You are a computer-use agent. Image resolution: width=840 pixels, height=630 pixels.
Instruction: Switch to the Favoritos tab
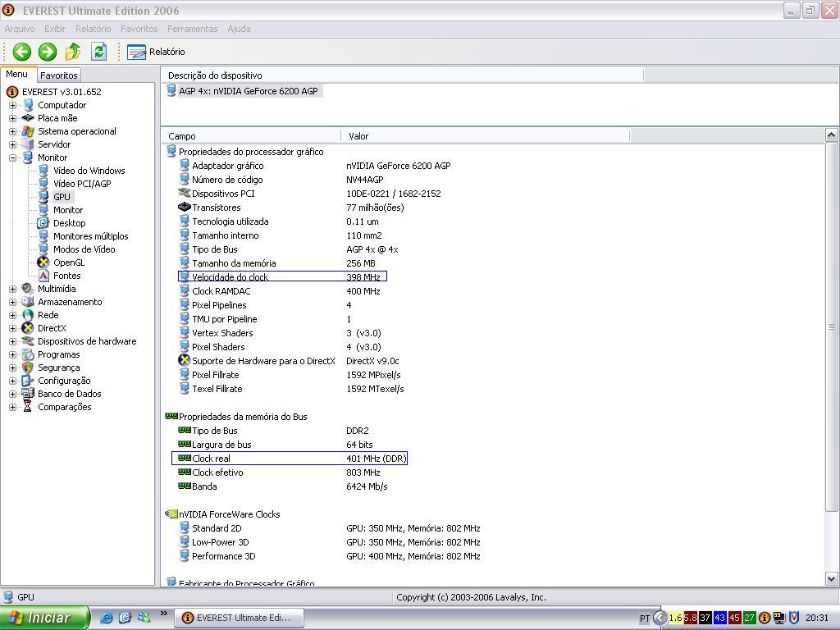59,75
